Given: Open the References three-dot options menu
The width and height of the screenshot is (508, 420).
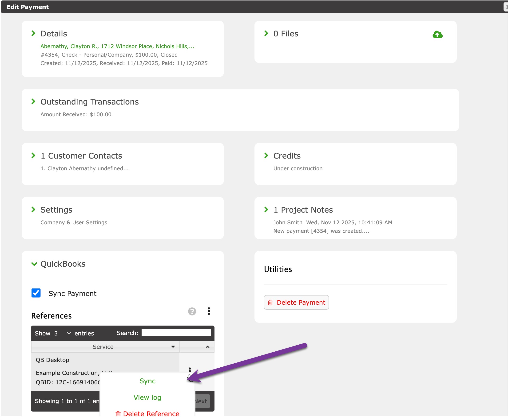Looking at the screenshot, I should [x=209, y=311].
